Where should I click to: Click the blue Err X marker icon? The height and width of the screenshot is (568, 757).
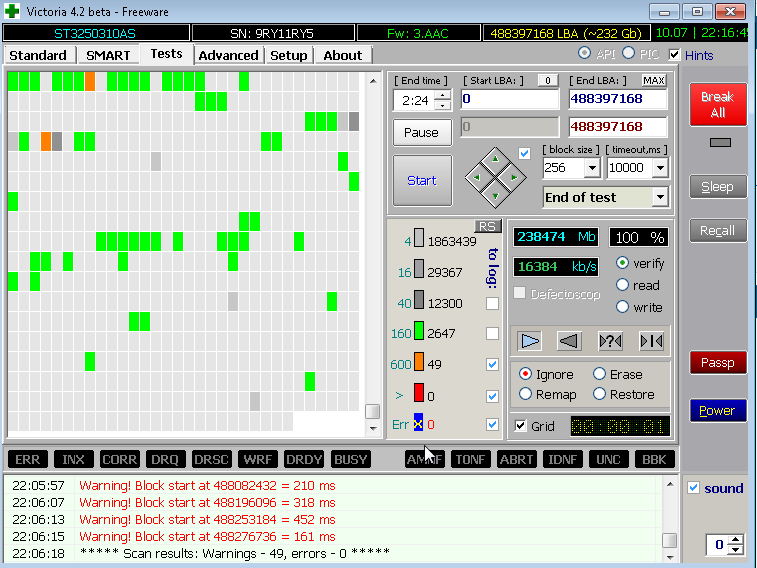(x=418, y=423)
